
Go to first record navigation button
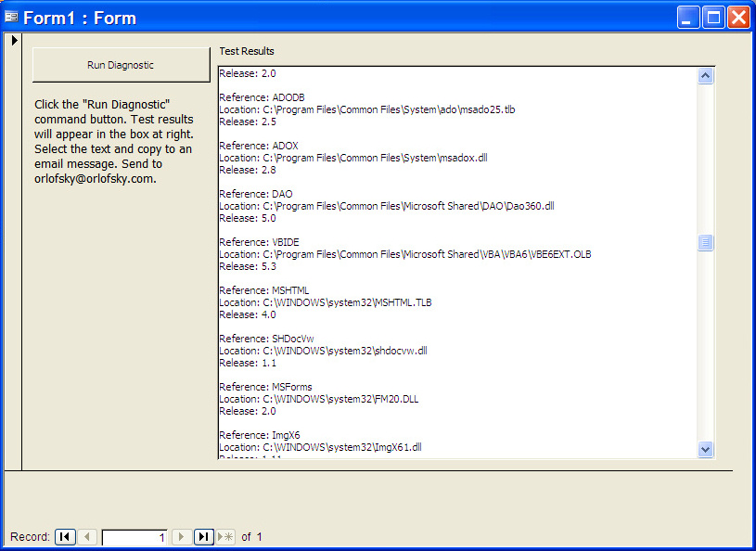pyautogui.click(x=65, y=536)
